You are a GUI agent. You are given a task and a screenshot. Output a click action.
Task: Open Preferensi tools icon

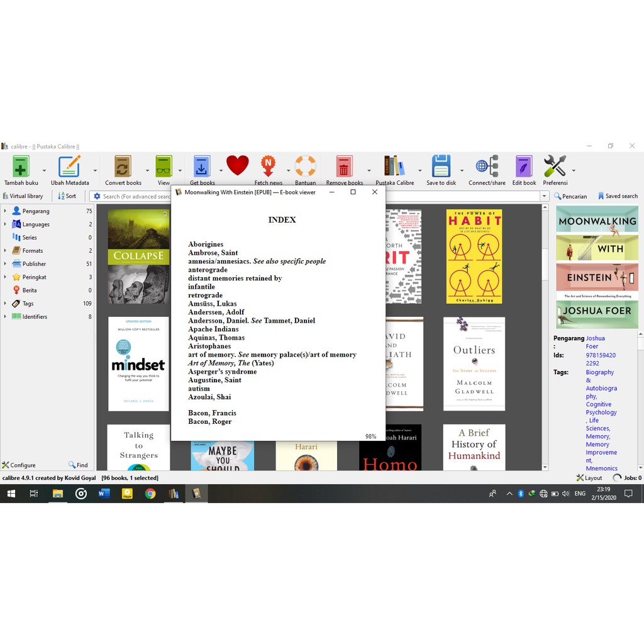click(555, 166)
